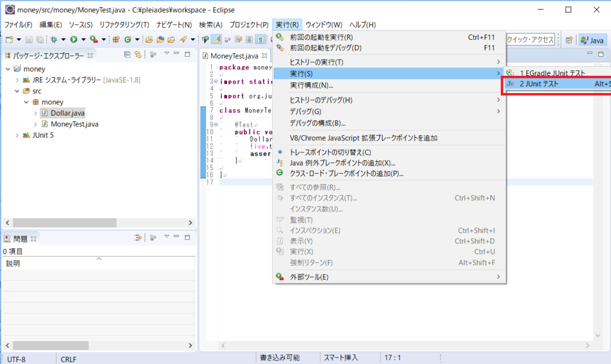Open dropdown arrow next to Debug icon
Image resolution: width=611 pixels, height=364 pixels.
(x=63, y=39)
